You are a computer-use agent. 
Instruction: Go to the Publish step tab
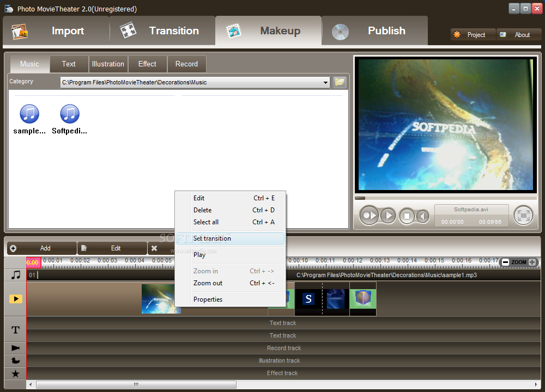click(375, 30)
